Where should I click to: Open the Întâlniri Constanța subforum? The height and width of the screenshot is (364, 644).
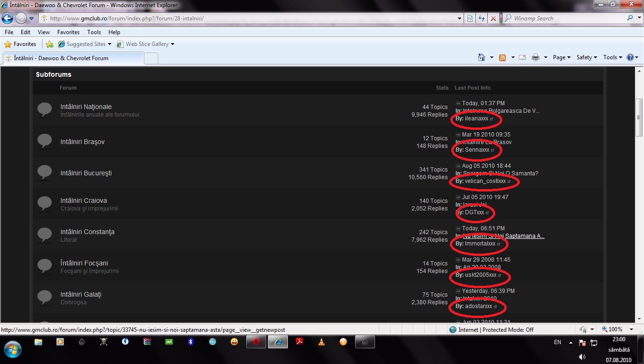click(x=87, y=232)
